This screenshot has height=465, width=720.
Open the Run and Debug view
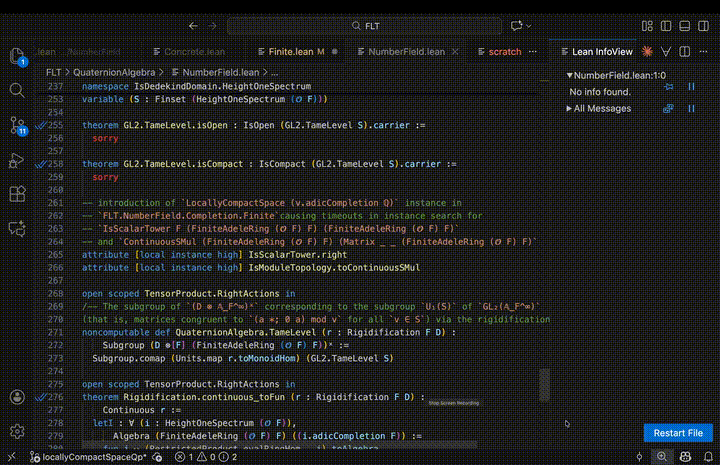[x=17, y=160]
